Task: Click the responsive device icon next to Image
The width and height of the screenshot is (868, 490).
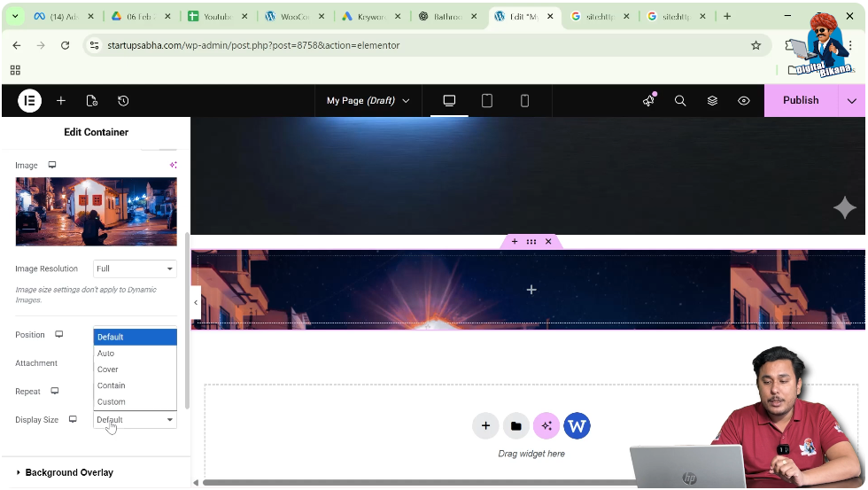Action: [x=52, y=165]
